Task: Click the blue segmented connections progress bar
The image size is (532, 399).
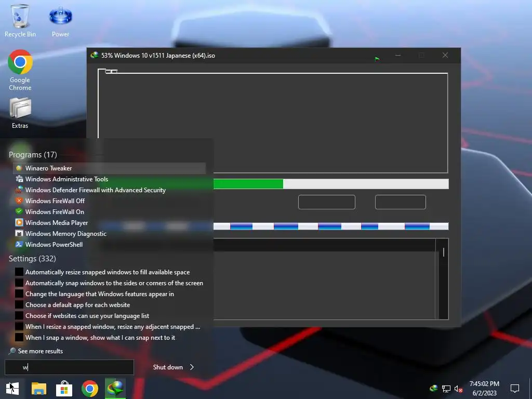Action: (x=331, y=227)
